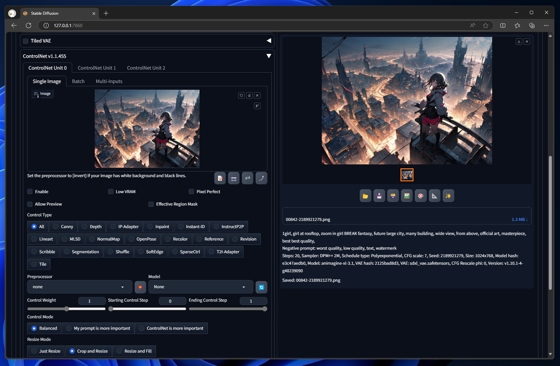Enable the ControlNet unit checkbox

point(30,192)
